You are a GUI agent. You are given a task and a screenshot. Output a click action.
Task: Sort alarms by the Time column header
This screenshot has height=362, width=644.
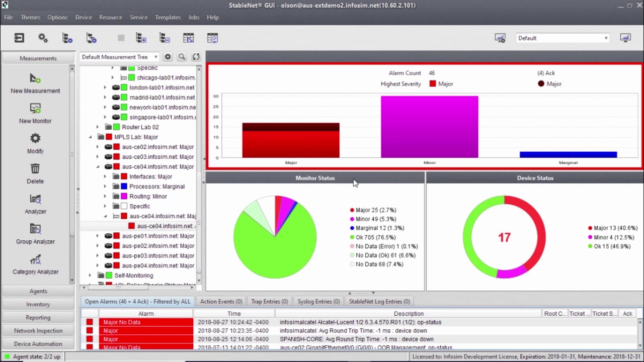click(234, 314)
